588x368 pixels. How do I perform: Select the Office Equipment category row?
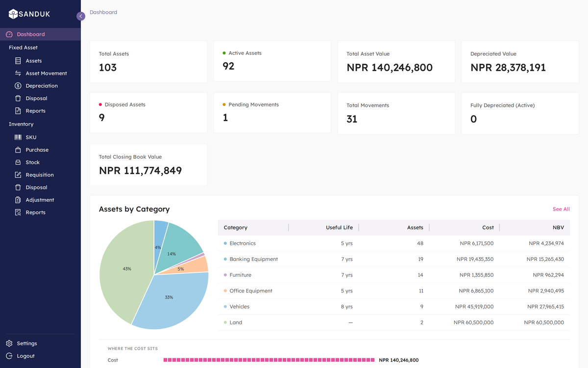coord(394,290)
